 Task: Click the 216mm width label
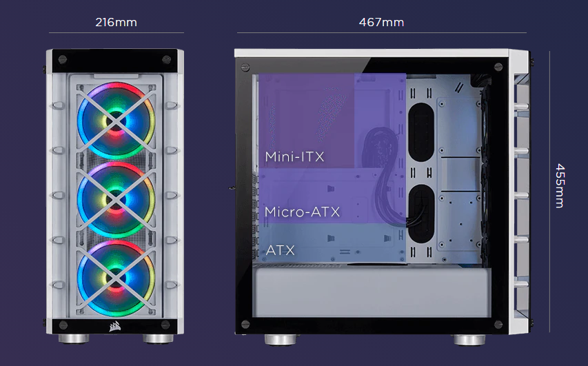coord(116,22)
